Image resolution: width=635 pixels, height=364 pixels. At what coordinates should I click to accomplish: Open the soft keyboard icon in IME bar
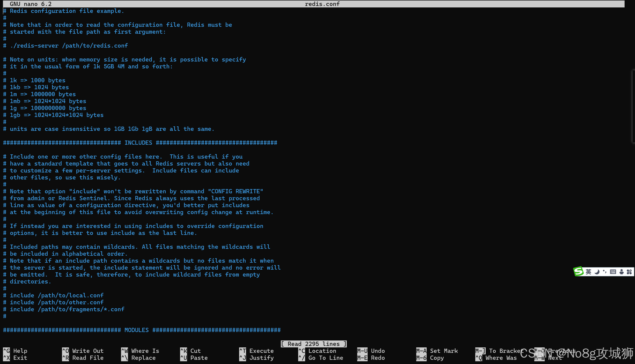point(613,272)
